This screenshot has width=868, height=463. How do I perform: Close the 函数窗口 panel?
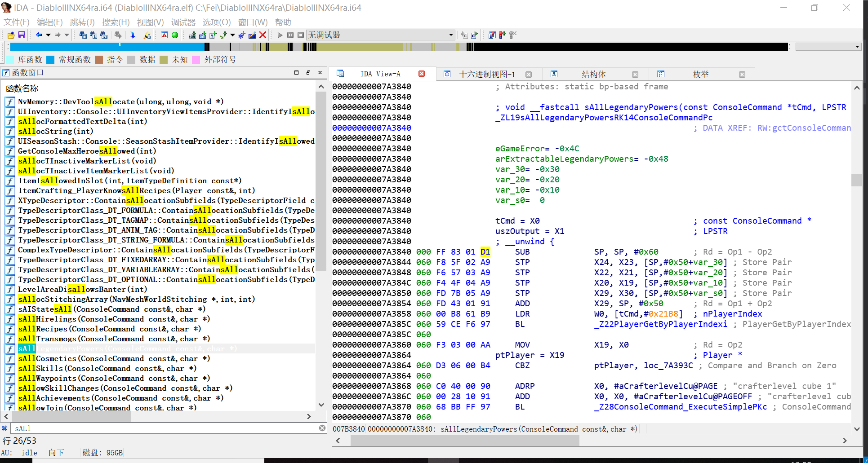click(x=320, y=73)
